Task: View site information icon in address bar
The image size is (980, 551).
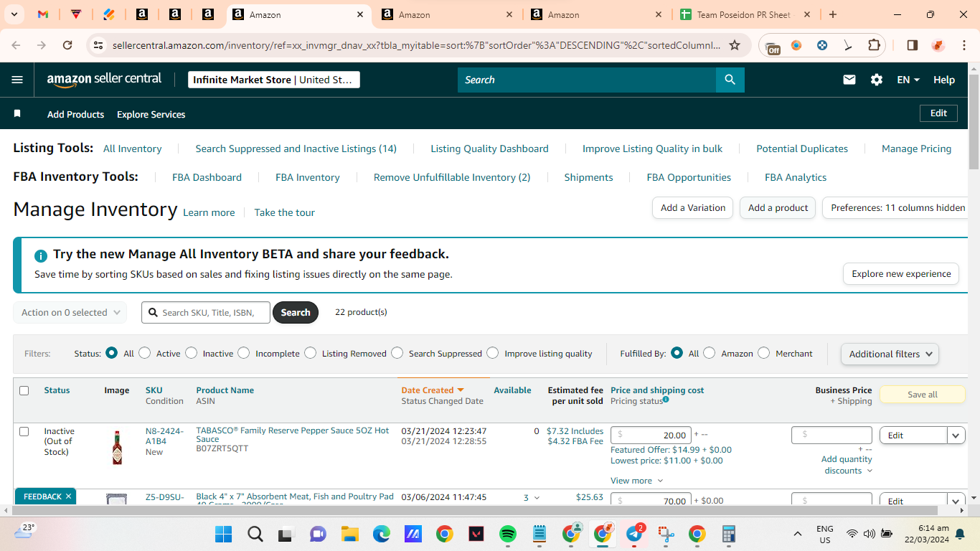Action: (x=98, y=45)
